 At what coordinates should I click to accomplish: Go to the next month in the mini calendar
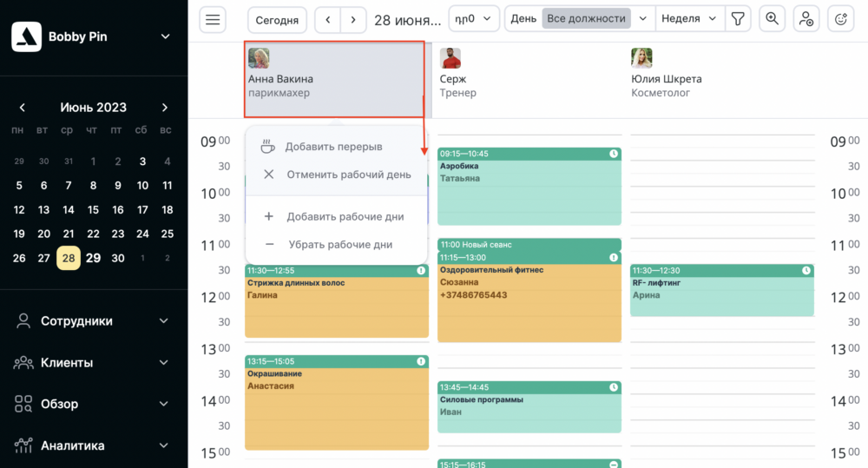click(165, 108)
